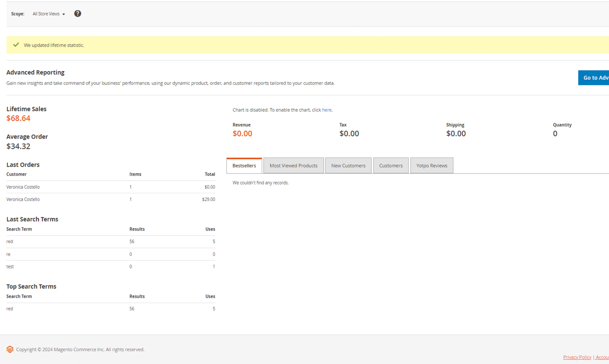Click the Tax $0.00 amount

pyautogui.click(x=349, y=133)
